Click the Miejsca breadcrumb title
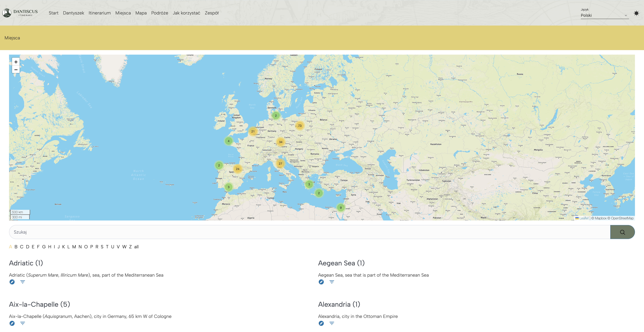 pyautogui.click(x=12, y=38)
